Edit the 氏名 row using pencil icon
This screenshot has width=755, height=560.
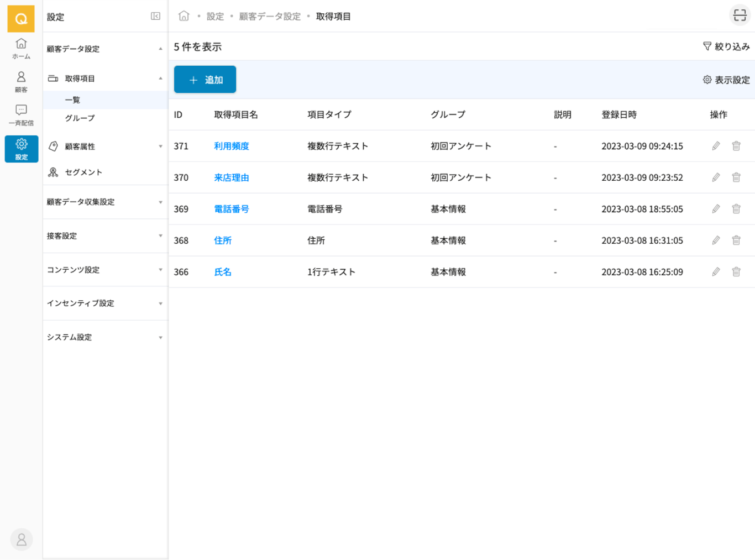tap(716, 272)
